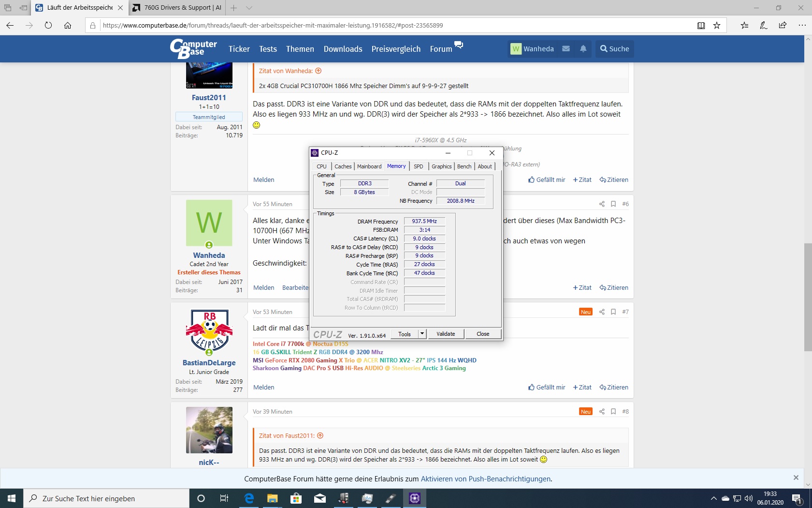Go back in the Edge browser
This screenshot has width=812, height=508.
(x=10, y=25)
